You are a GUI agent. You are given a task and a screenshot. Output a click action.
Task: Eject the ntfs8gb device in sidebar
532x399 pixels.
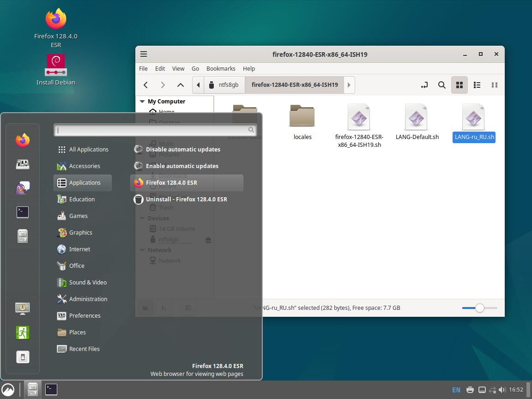(x=208, y=240)
